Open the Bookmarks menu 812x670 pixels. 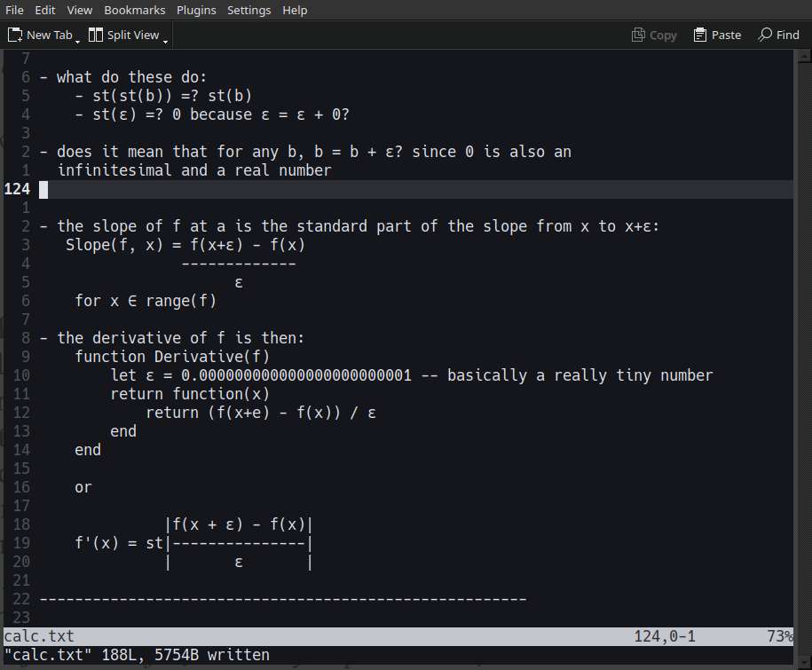tap(135, 10)
